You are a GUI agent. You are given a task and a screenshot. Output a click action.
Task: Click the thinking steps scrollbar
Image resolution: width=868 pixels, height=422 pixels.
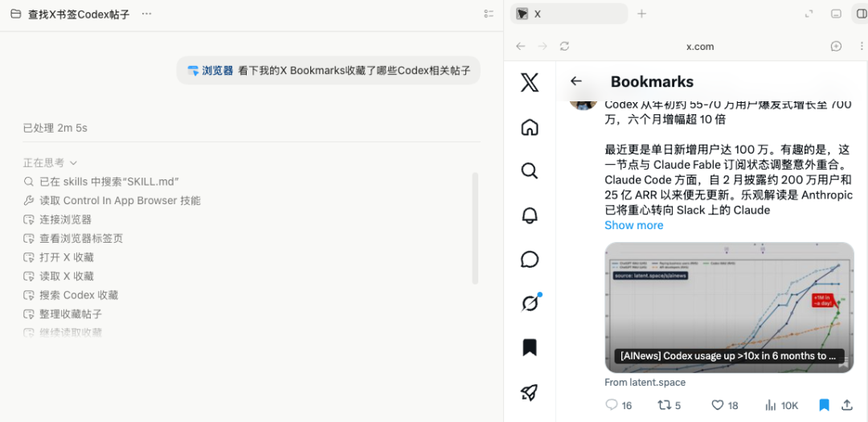point(475,229)
